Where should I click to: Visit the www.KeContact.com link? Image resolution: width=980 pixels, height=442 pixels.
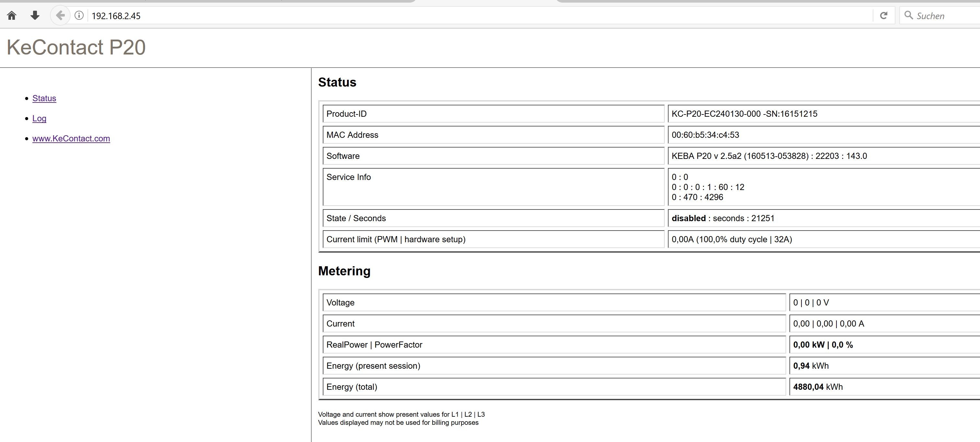[x=71, y=138]
